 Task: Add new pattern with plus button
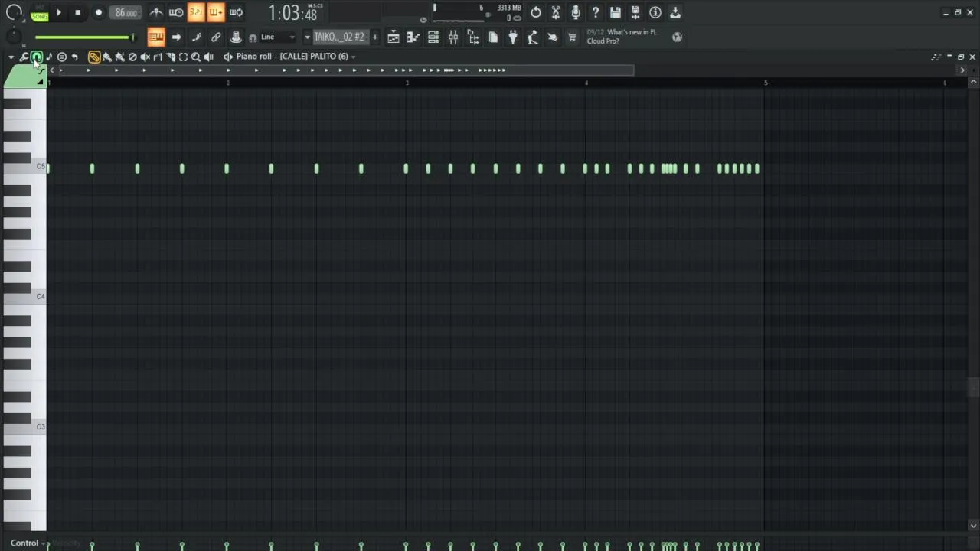[375, 37]
